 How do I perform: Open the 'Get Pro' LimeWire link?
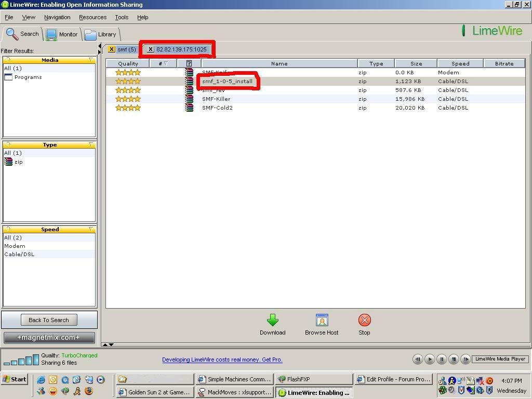point(222,360)
